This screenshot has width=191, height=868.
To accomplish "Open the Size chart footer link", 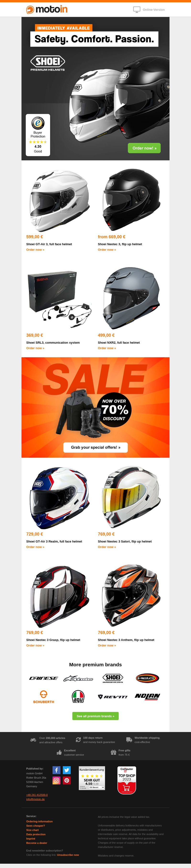I will click(x=32, y=830).
